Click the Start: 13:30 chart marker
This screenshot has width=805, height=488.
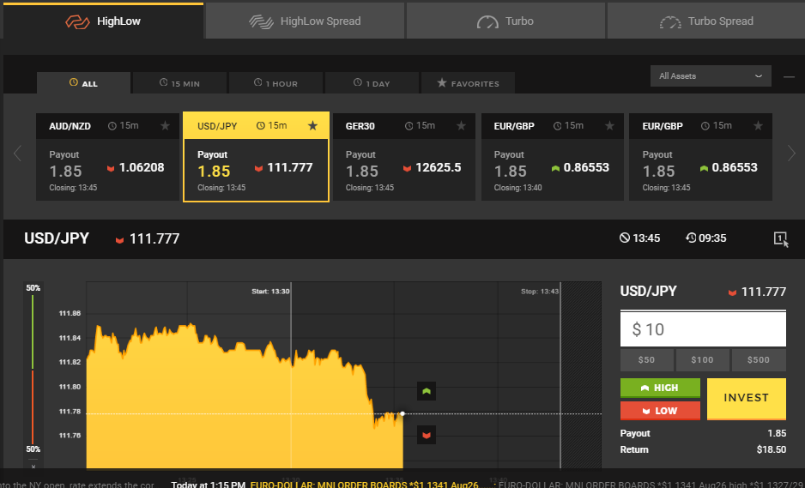coord(270,291)
